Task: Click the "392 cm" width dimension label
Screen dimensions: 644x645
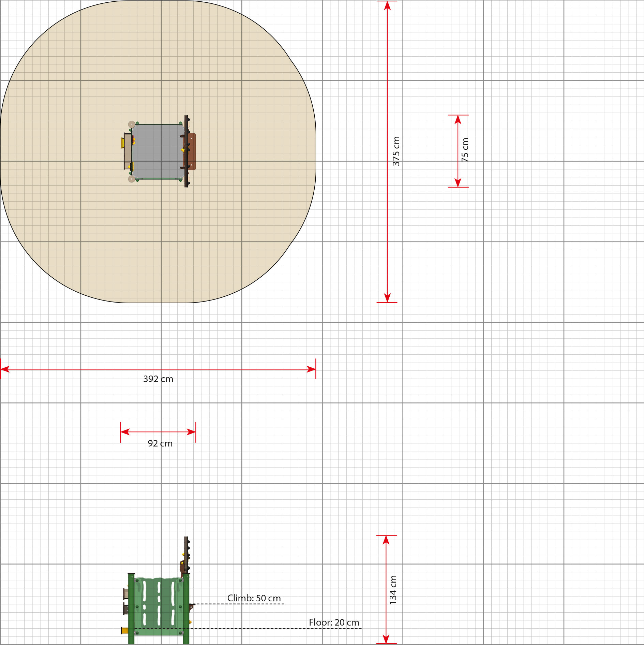Action: pos(158,379)
